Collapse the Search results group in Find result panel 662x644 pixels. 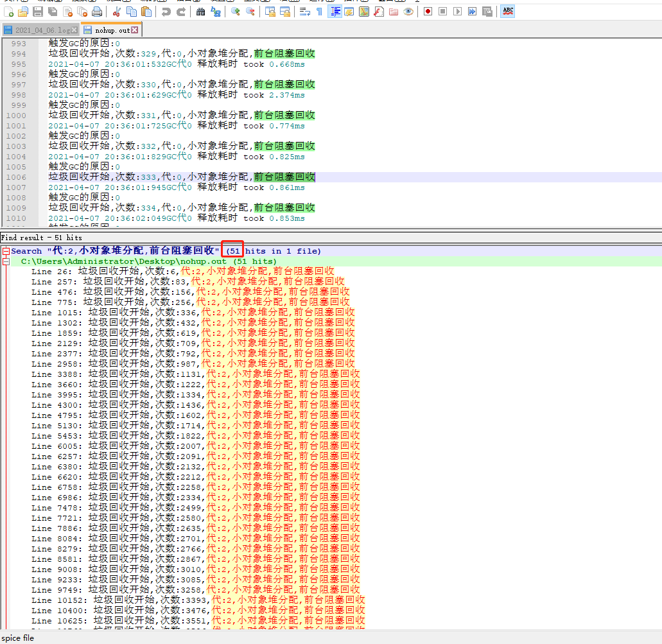point(4,250)
